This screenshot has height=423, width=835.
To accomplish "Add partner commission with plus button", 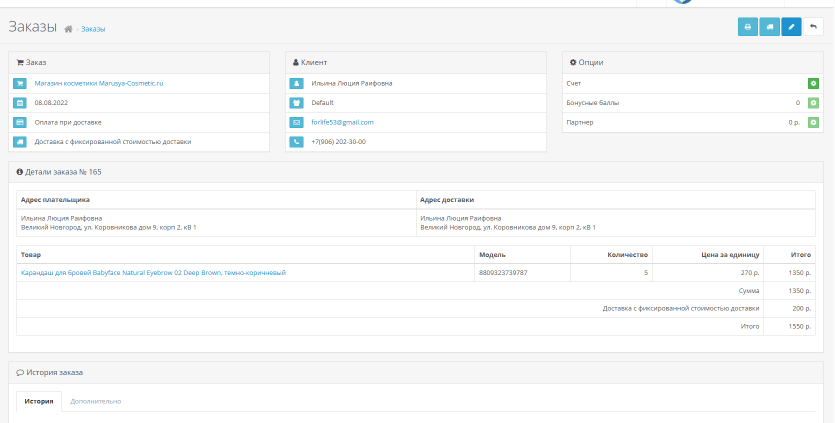I will click(x=813, y=122).
